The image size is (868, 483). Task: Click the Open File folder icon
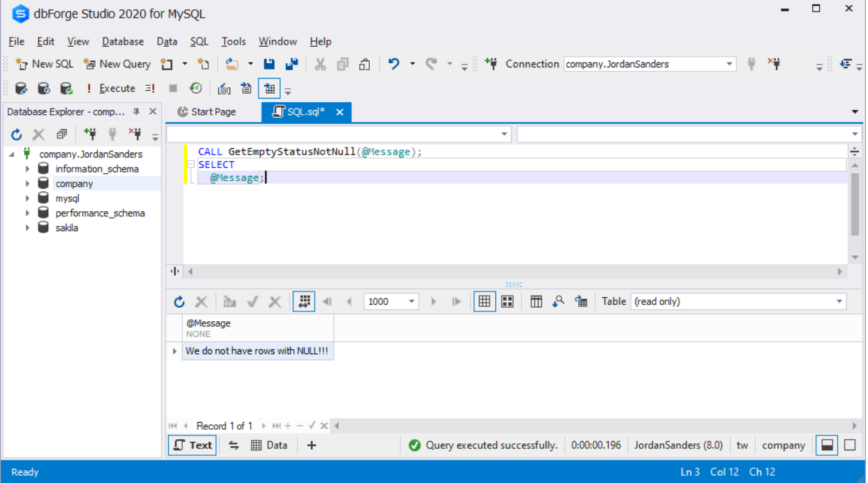click(232, 64)
